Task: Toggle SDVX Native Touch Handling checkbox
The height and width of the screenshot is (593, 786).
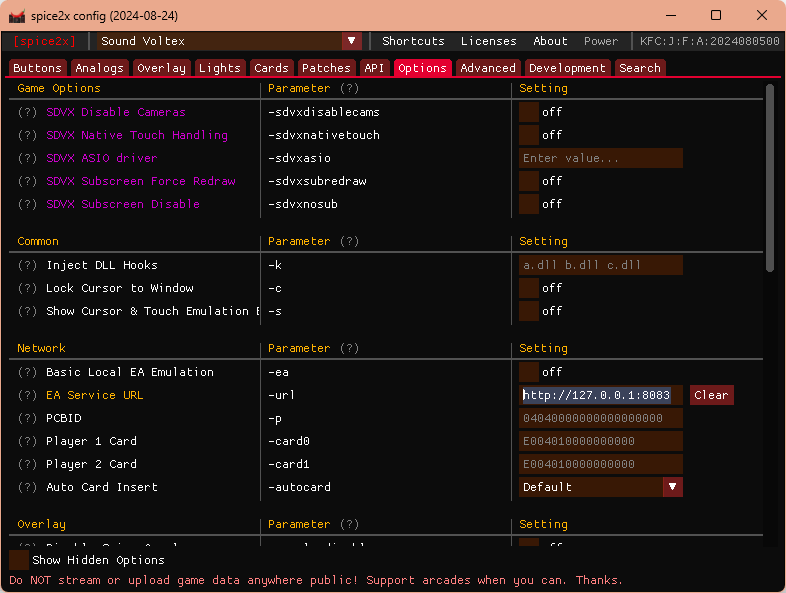Action: coord(529,135)
